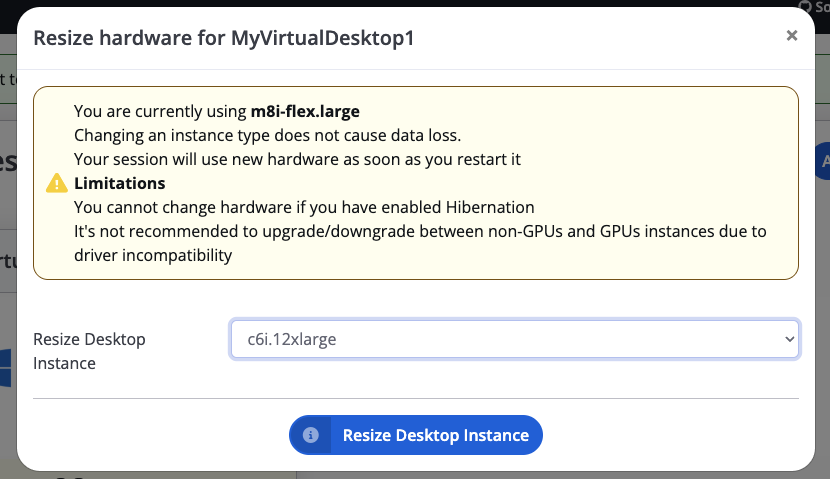830x479 pixels.
Task: Close the Resize hardware dialog with X
Action: coord(791,36)
